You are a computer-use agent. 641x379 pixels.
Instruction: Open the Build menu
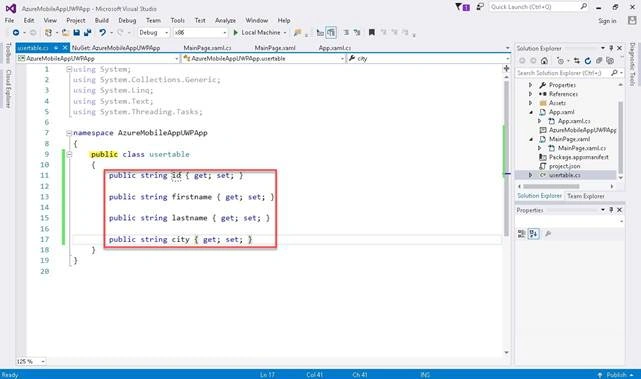click(102, 20)
